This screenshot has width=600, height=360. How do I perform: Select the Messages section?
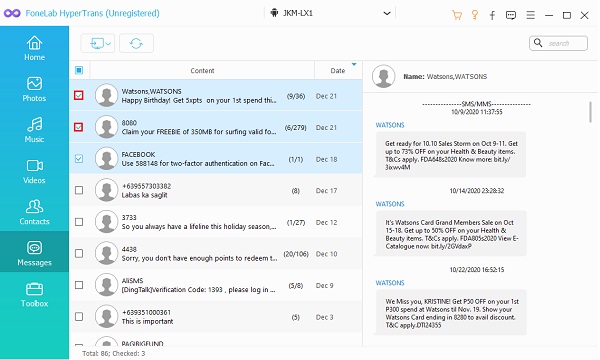click(34, 252)
